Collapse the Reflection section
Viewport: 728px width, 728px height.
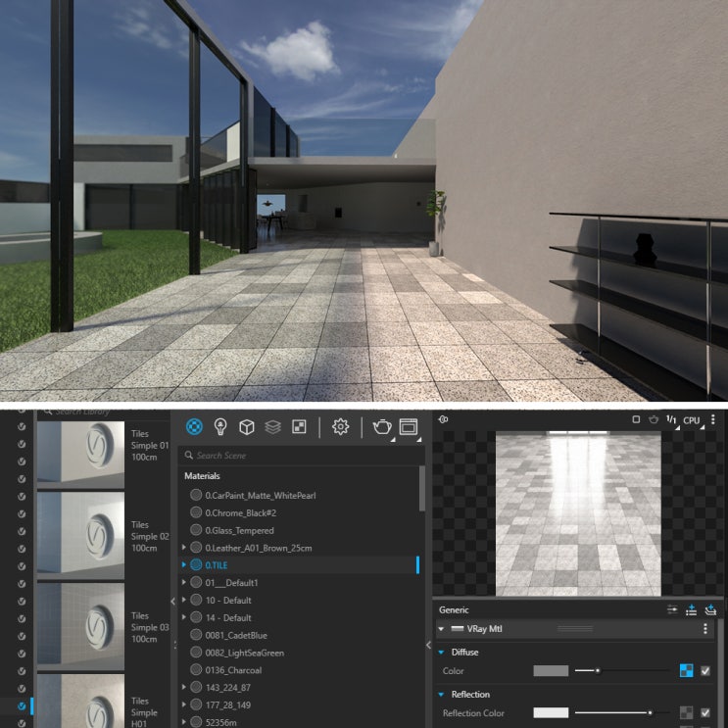[x=441, y=694]
